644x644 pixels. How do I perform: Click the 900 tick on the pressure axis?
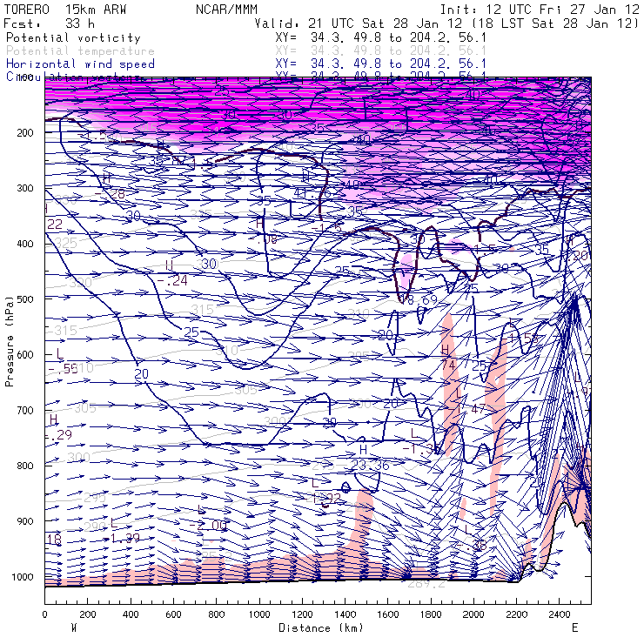point(24,521)
